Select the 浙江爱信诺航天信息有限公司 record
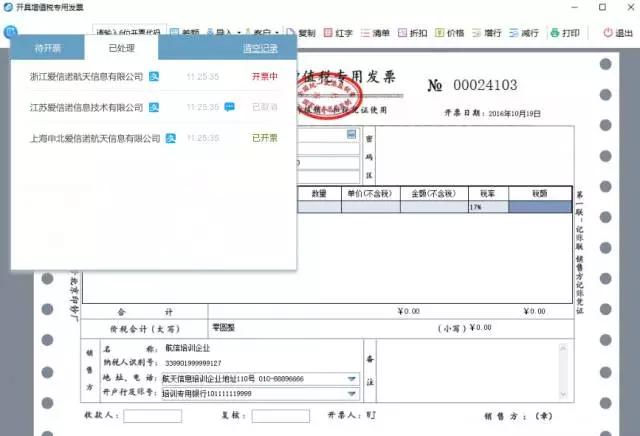Image resolution: width=640 pixels, height=436 pixels. (153, 76)
